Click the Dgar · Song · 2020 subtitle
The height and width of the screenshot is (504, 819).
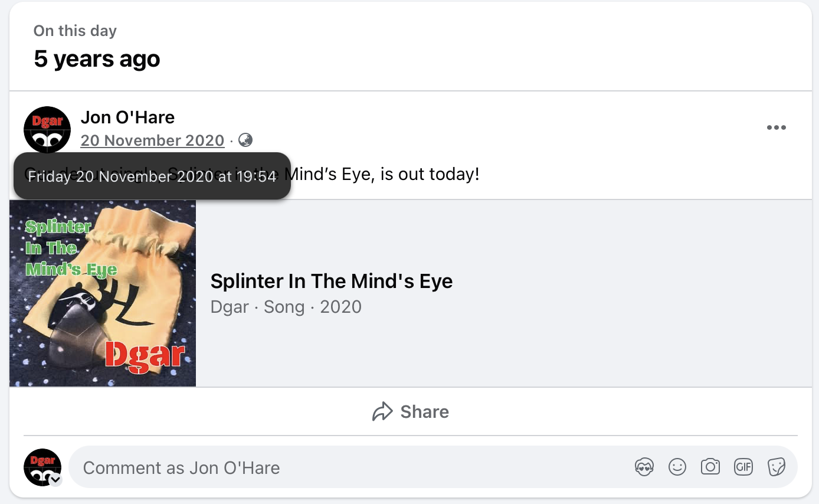[286, 307]
